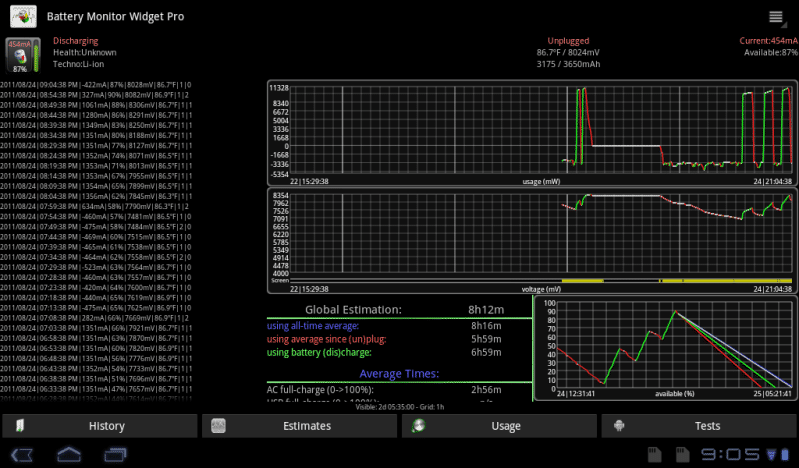The width and height of the screenshot is (799, 468).
Task: Click the voltage (mV) graph
Action: pyautogui.click(x=532, y=241)
